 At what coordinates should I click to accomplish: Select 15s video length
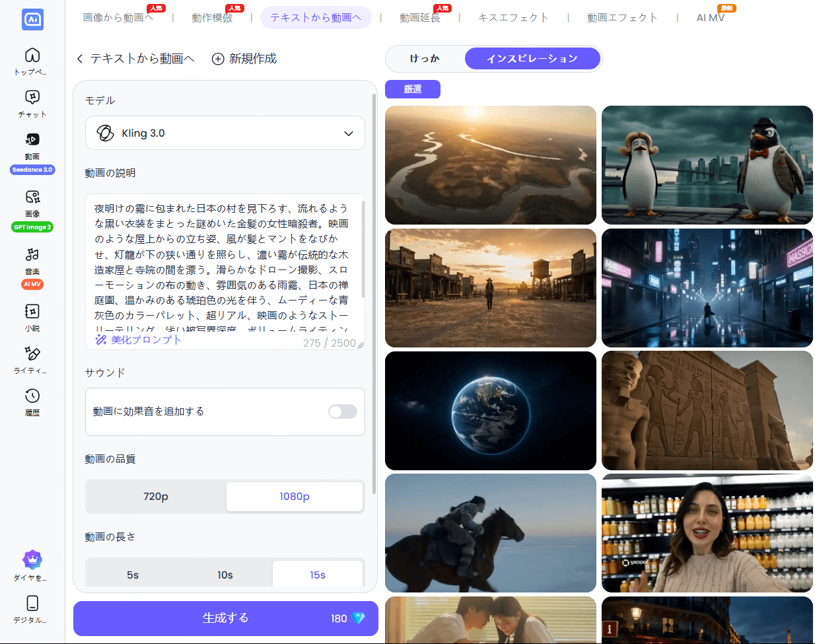point(318,575)
